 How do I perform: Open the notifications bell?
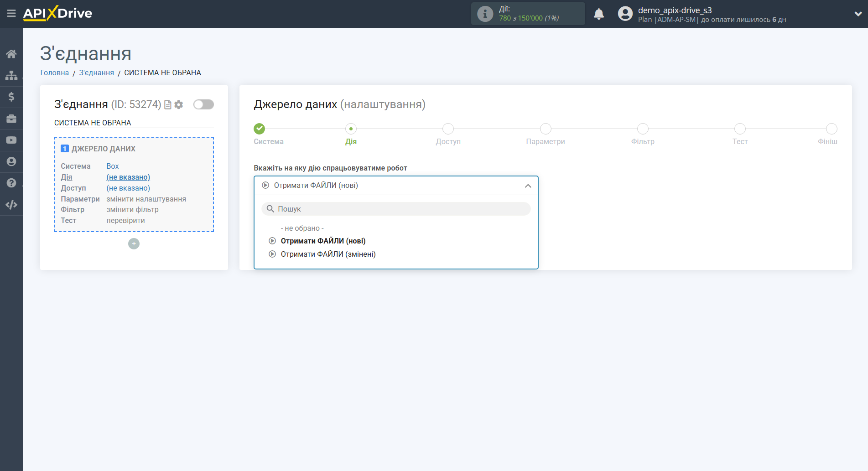tap(598, 14)
